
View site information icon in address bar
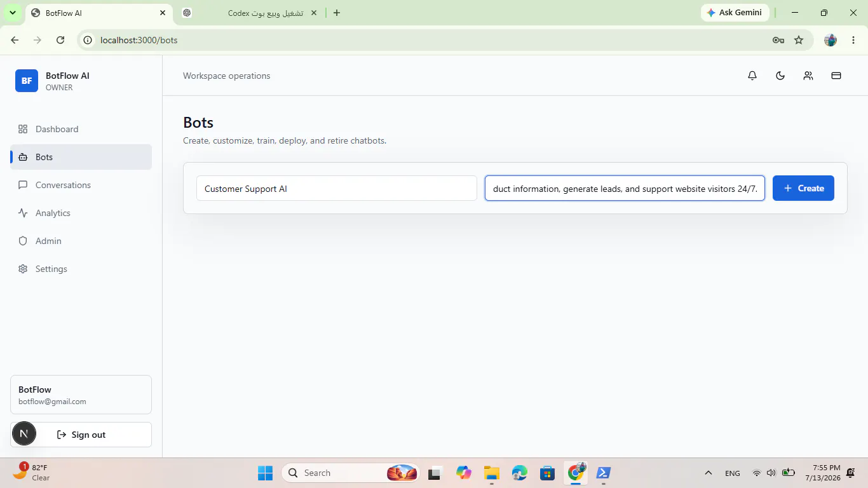[88, 40]
